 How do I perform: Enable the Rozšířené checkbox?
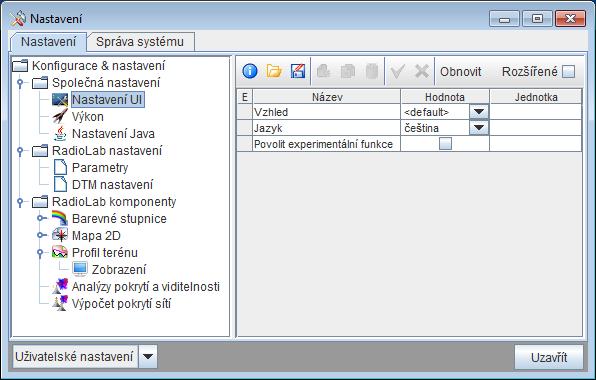pos(568,71)
